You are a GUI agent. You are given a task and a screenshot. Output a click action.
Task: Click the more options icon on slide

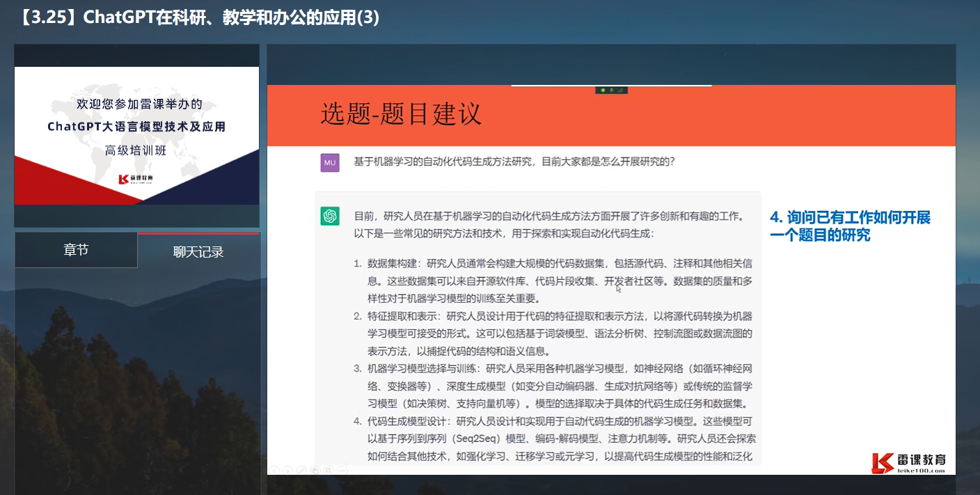(x=342, y=469)
